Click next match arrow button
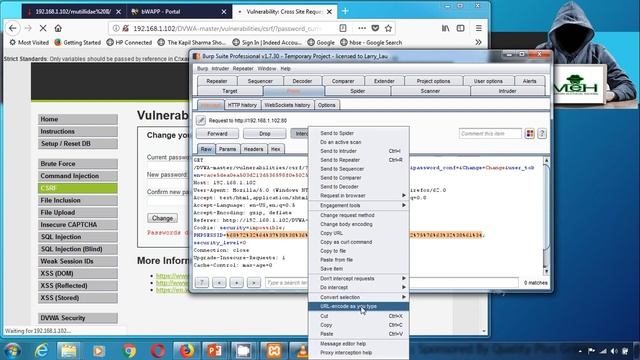Viewport: 640px width, 360px height. tap(253, 282)
